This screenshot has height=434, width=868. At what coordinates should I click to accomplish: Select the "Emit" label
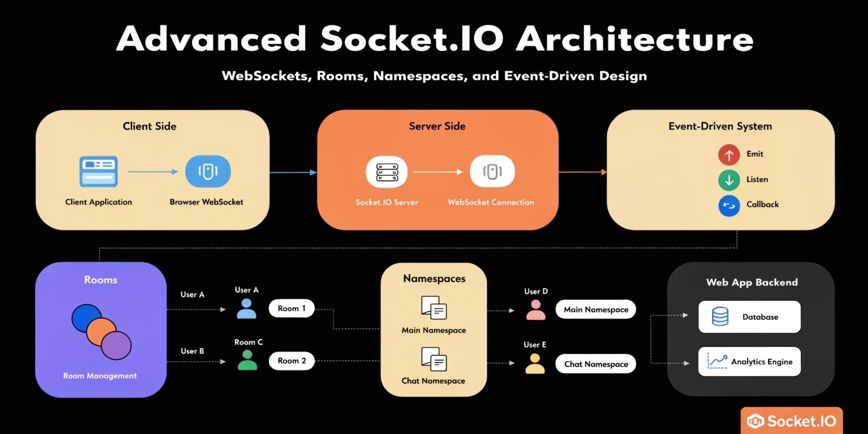pos(755,154)
